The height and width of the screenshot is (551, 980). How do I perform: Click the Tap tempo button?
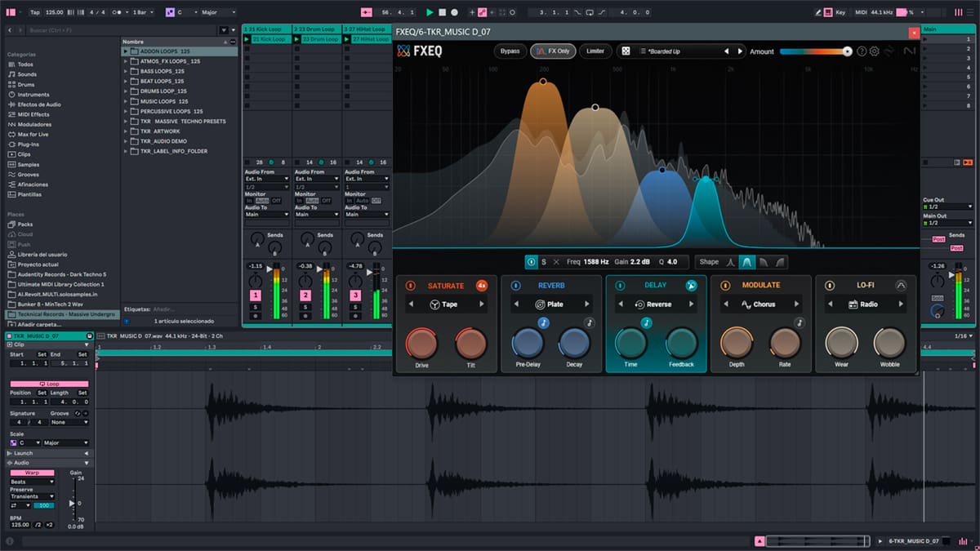(34, 12)
